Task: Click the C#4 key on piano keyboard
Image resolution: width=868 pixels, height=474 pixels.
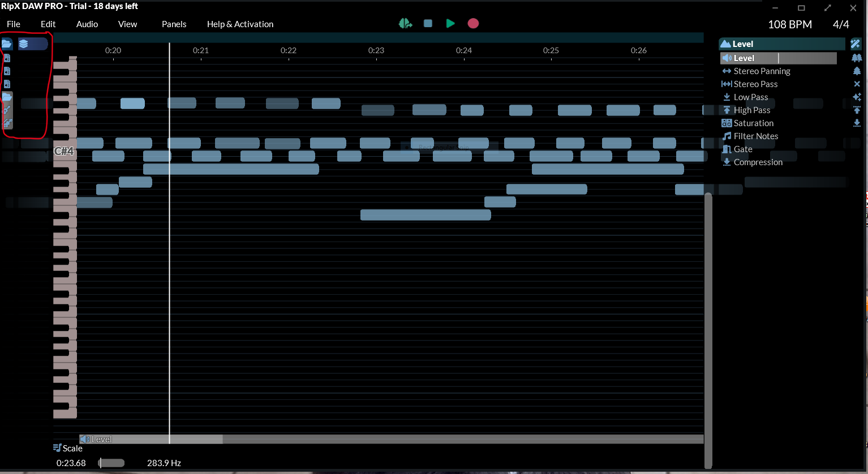Action: [x=65, y=151]
